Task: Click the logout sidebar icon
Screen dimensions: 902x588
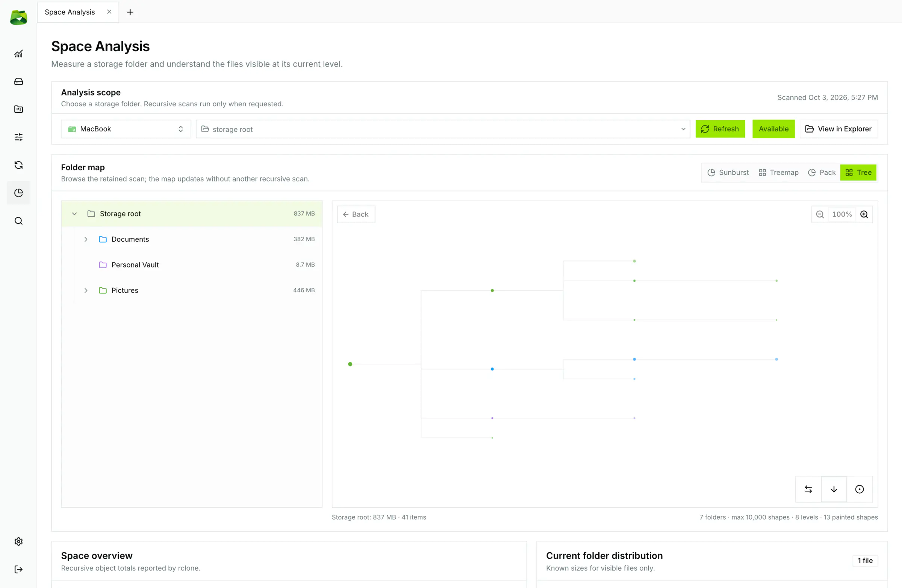Action: (x=18, y=570)
